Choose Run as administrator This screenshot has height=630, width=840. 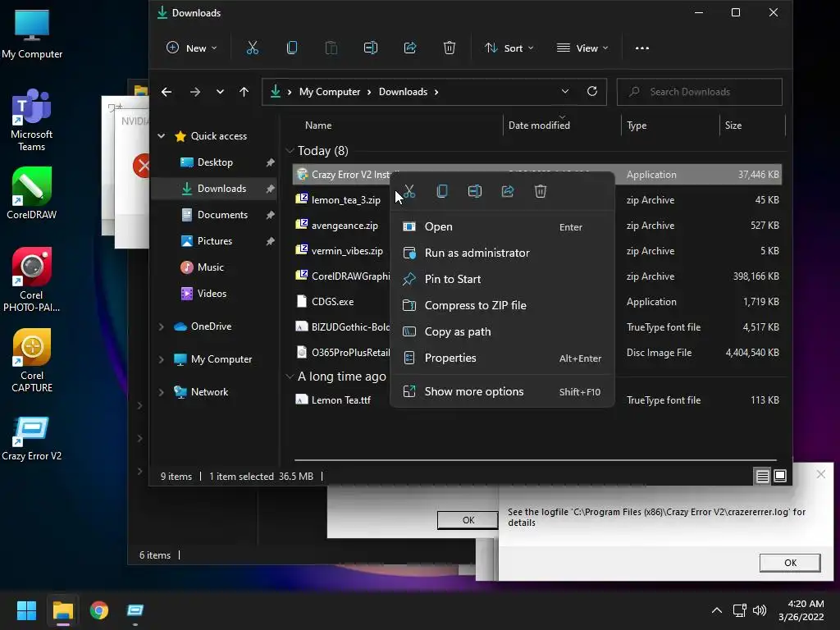tap(502, 253)
